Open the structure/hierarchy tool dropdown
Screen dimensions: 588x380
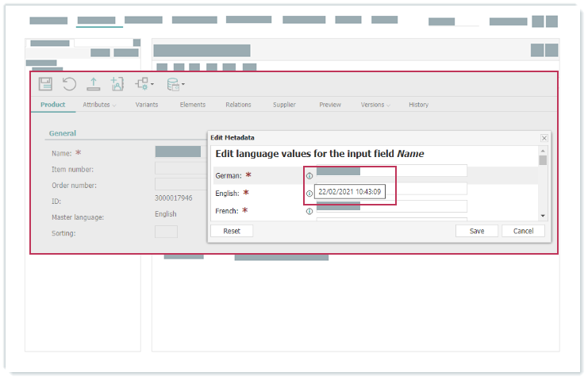click(x=144, y=84)
